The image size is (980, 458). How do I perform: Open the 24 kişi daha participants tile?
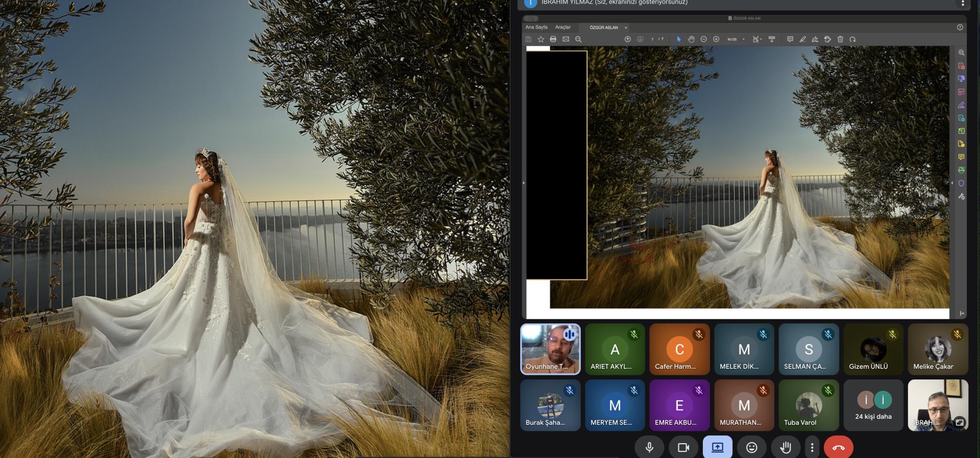point(873,405)
